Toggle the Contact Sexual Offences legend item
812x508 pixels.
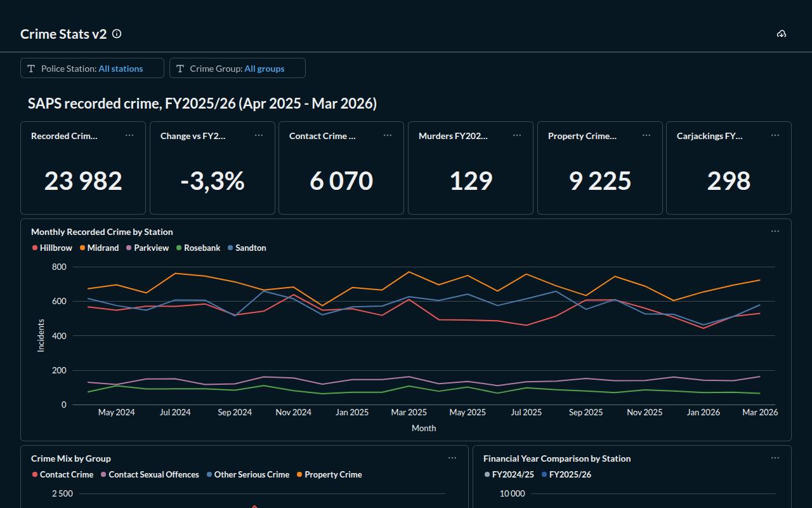point(150,474)
